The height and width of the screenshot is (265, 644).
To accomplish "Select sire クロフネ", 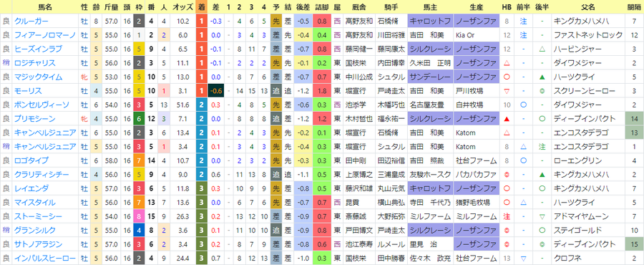I will pyautogui.click(x=567, y=259).
